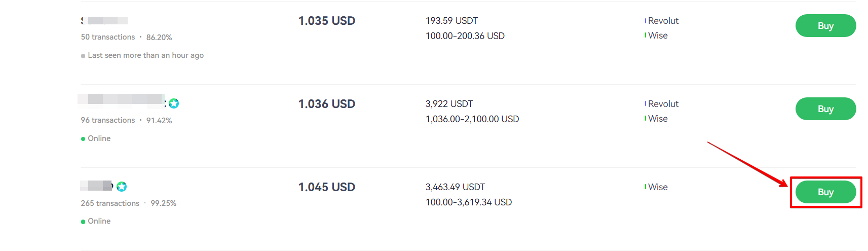Click verified badge beside 265 transactions seller
This screenshot has width=868, height=251.
pyautogui.click(x=122, y=187)
